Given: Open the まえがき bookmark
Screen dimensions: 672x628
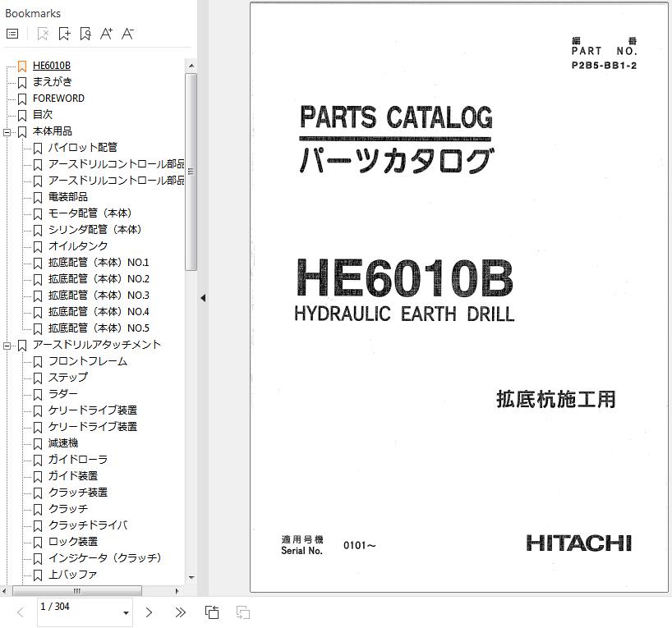Looking at the screenshot, I should click(x=53, y=82).
